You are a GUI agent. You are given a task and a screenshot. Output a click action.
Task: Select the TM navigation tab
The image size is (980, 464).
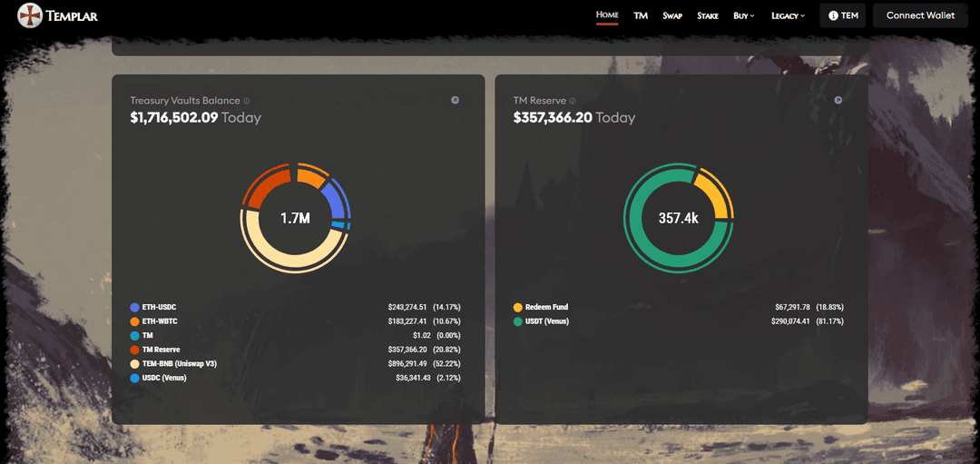[x=641, y=15]
